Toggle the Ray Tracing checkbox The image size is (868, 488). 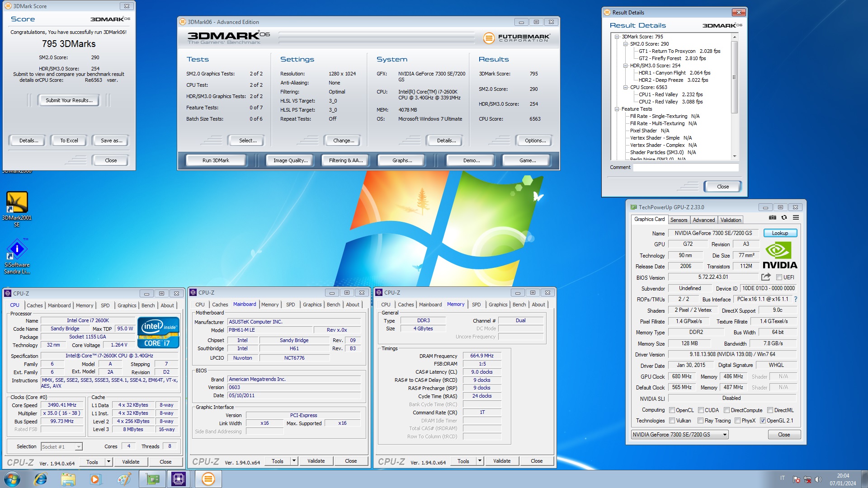click(700, 421)
